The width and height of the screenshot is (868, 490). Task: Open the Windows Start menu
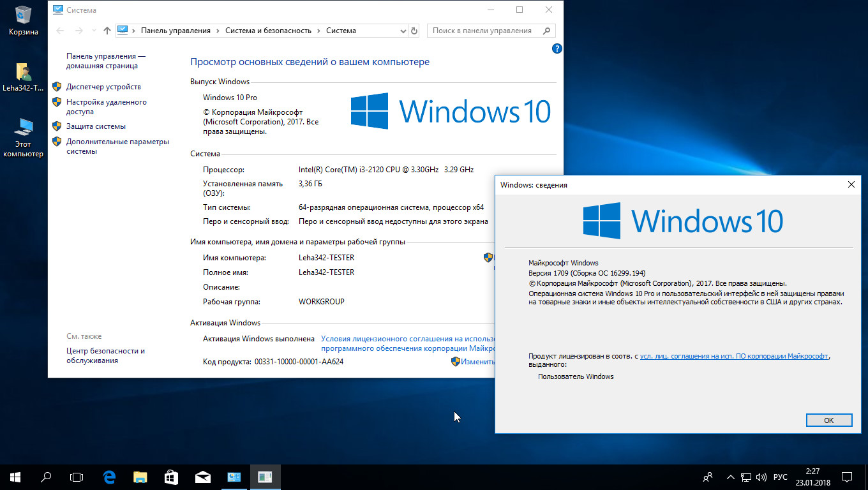(15, 477)
